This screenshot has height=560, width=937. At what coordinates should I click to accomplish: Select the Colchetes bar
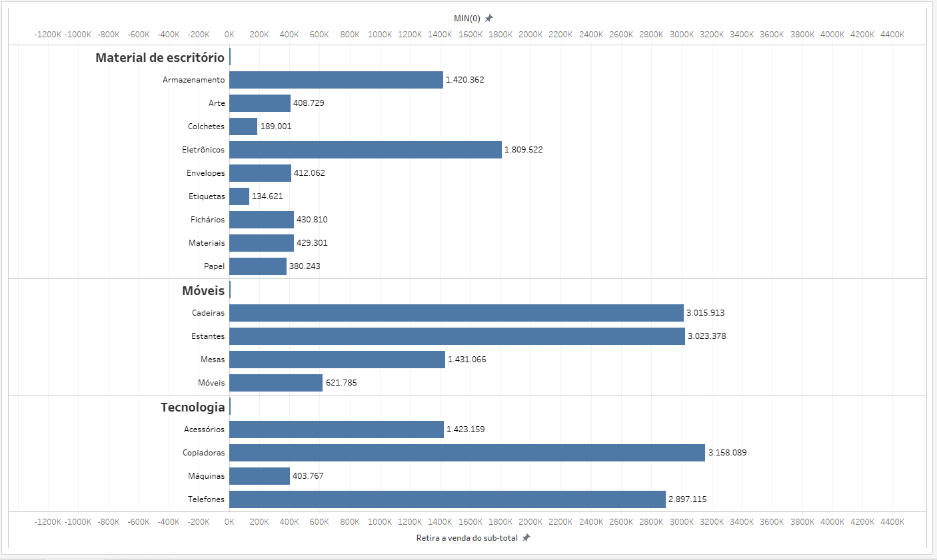(x=243, y=127)
